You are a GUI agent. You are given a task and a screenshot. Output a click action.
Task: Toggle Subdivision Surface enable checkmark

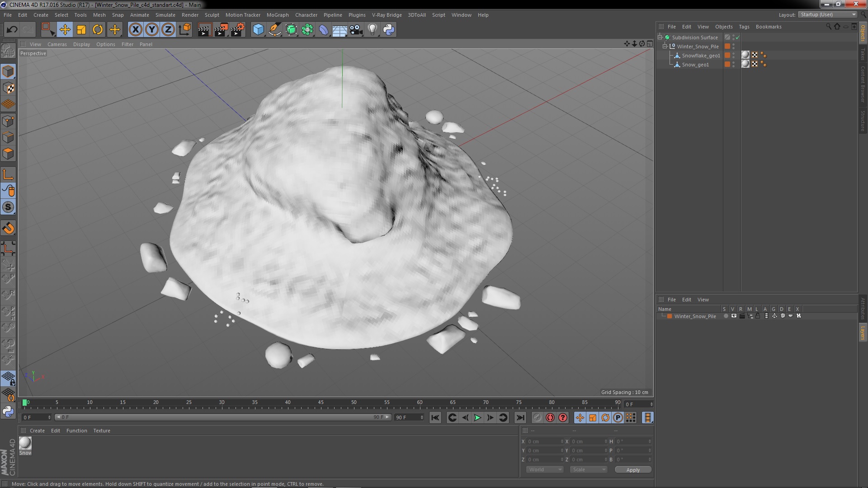point(738,38)
